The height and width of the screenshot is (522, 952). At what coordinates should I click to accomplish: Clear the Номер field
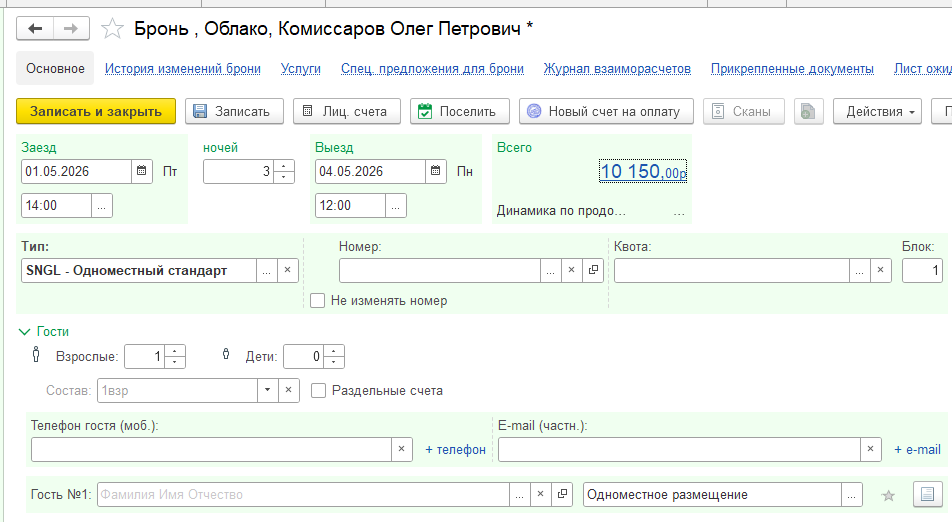[x=571, y=271]
